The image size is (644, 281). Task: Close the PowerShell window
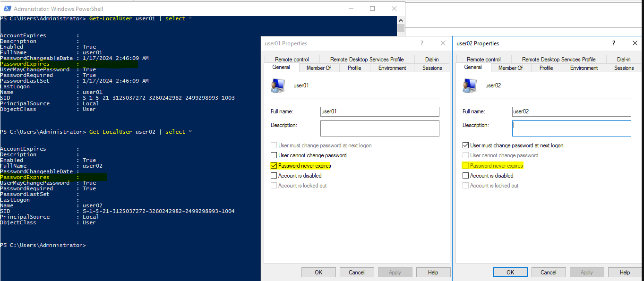(x=394, y=9)
